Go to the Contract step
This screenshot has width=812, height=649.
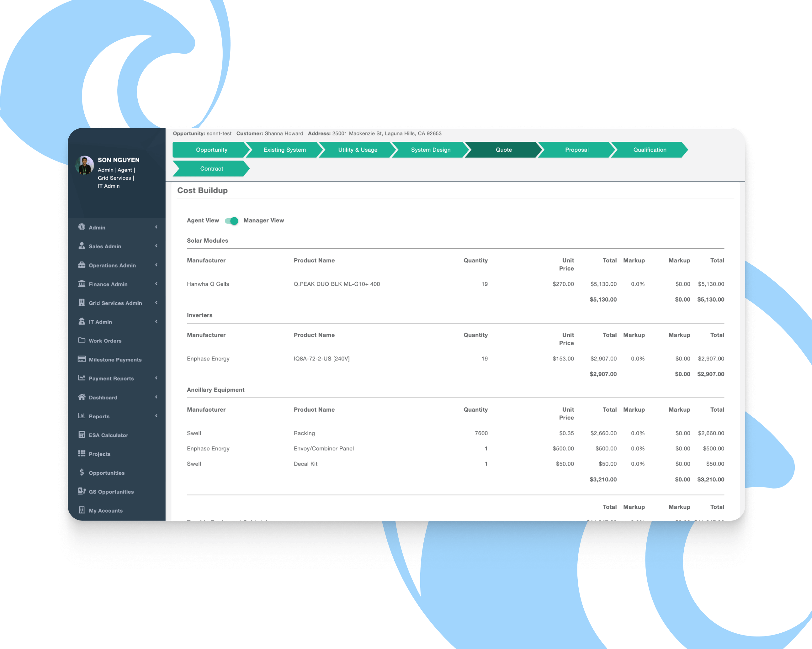(211, 169)
